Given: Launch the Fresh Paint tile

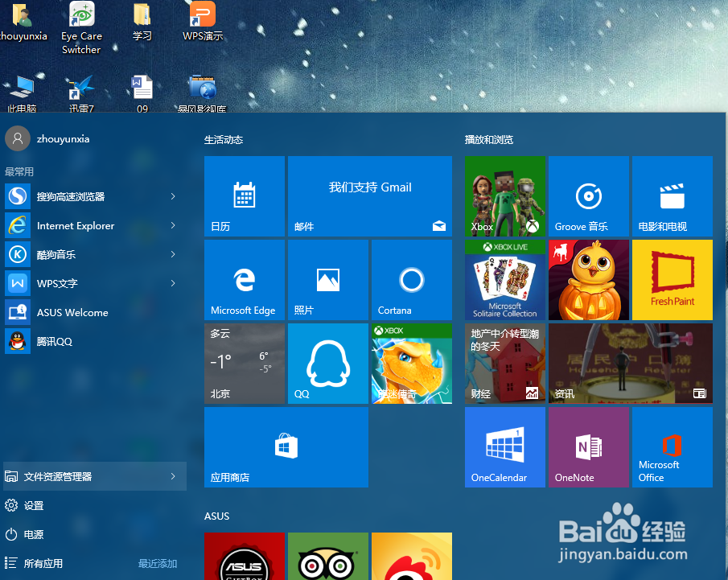Looking at the screenshot, I should tap(672, 280).
